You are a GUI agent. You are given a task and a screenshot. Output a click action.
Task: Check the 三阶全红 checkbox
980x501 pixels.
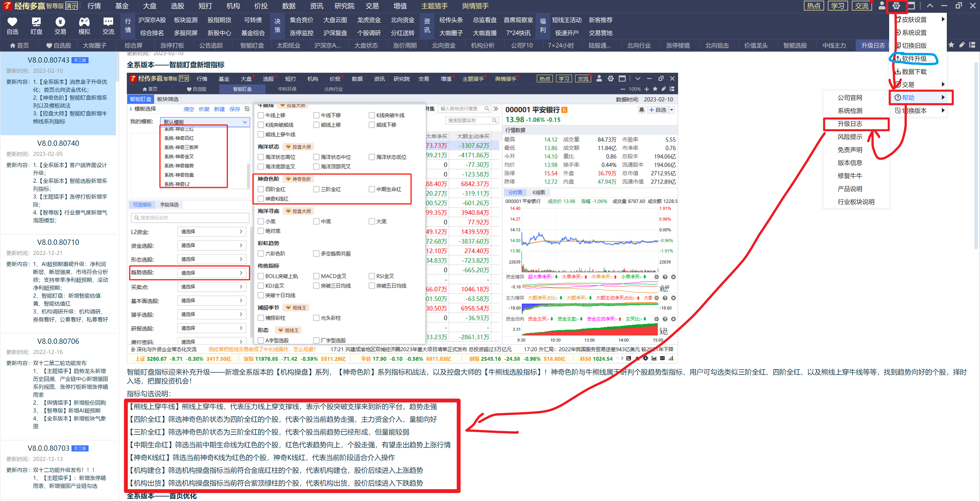pos(316,189)
